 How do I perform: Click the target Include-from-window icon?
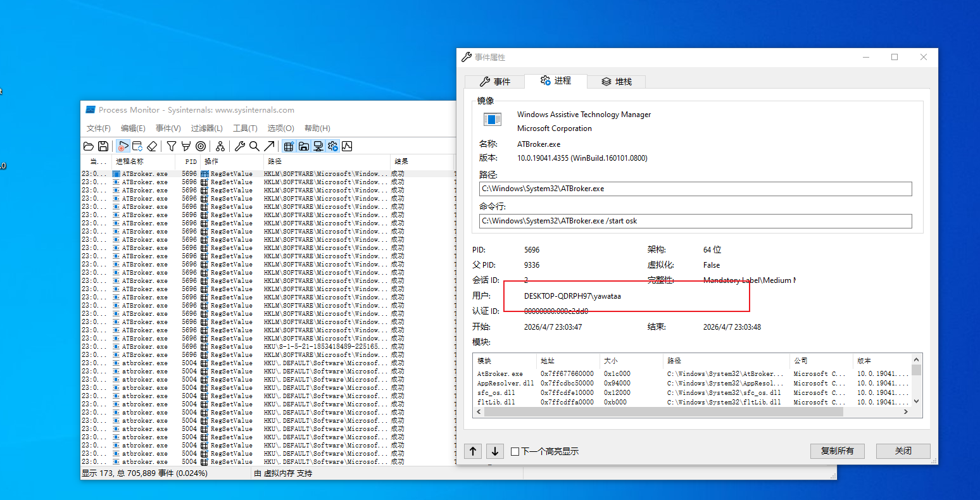tap(201, 146)
